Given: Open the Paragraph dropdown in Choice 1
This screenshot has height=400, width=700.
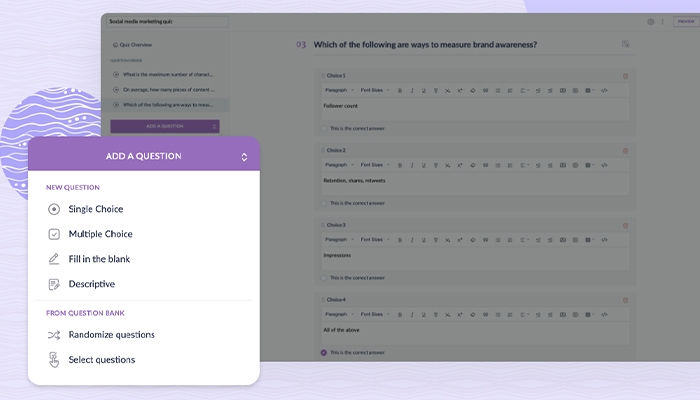Looking at the screenshot, I should click(x=338, y=90).
